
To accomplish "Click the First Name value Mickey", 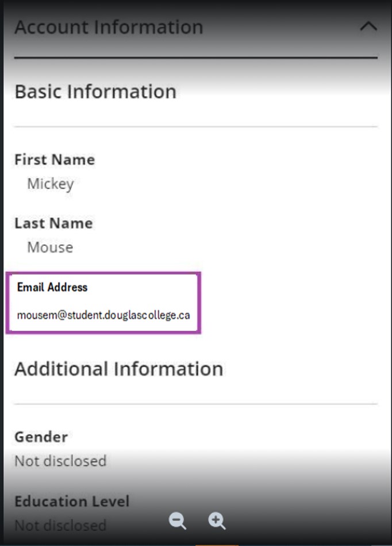I will coord(49,184).
